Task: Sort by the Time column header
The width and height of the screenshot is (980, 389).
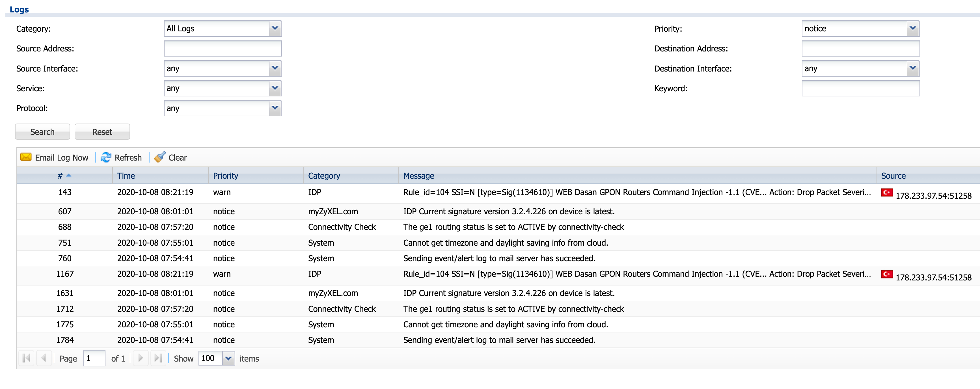Action: 126,176
